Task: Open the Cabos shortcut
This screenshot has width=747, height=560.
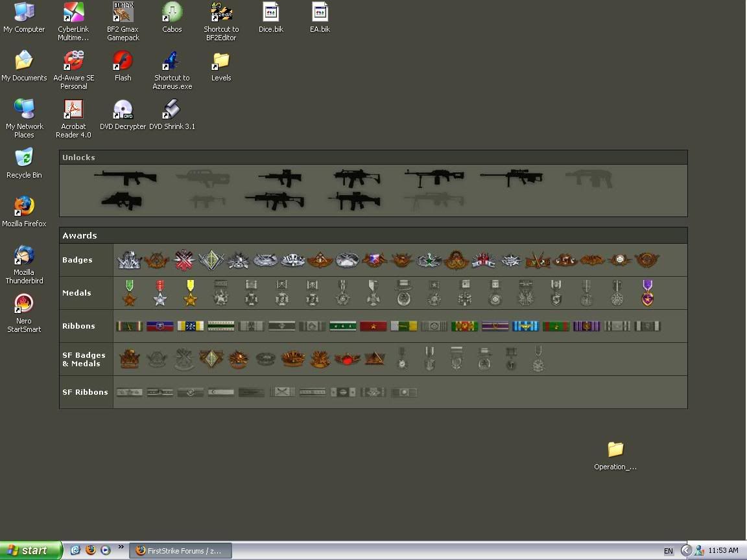Action: coord(172,18)
